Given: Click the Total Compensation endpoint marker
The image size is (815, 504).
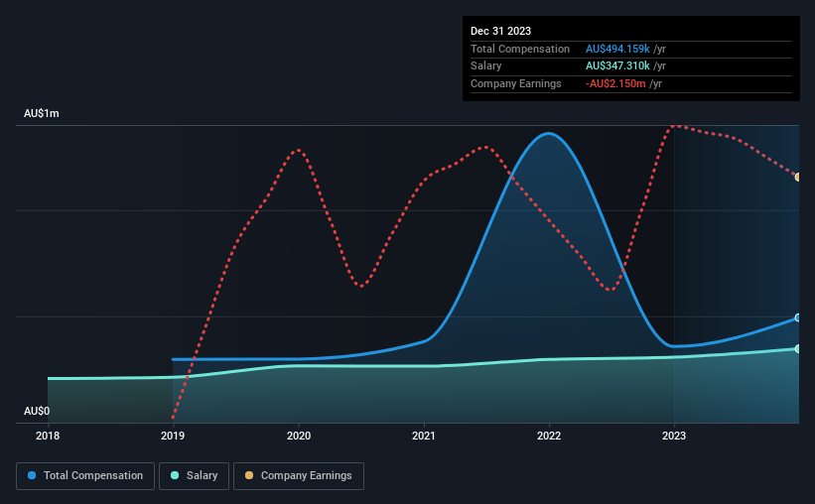Looking at the screenshot, I should (798, 317).
